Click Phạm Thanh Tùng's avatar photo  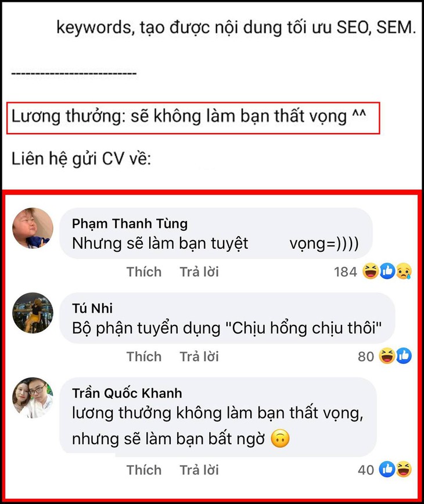point(33,228)
